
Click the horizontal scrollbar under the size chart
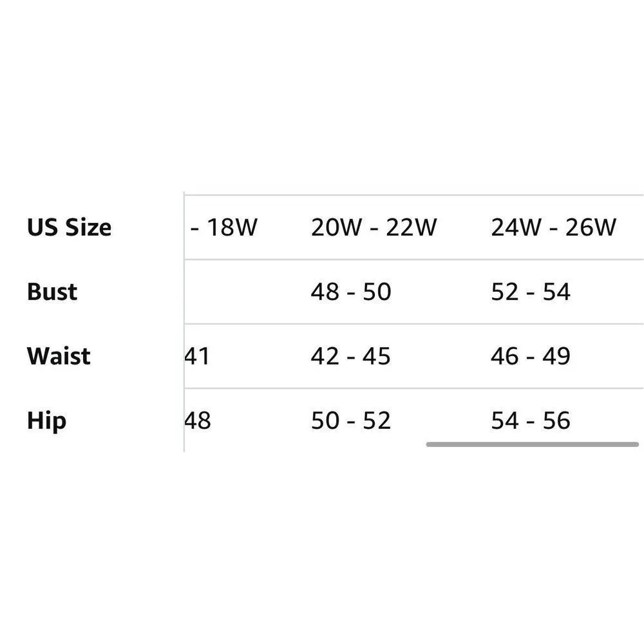click(x=532, y=444)
